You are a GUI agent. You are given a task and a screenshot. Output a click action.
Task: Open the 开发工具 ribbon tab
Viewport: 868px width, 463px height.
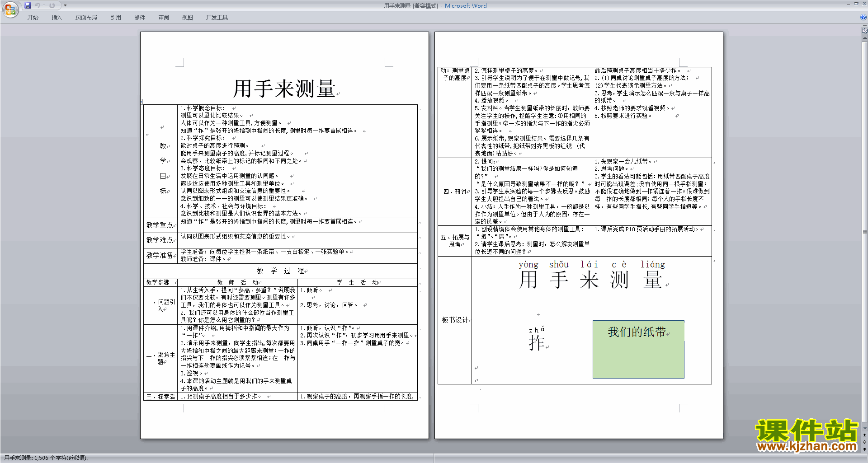(x=217, y=17)
